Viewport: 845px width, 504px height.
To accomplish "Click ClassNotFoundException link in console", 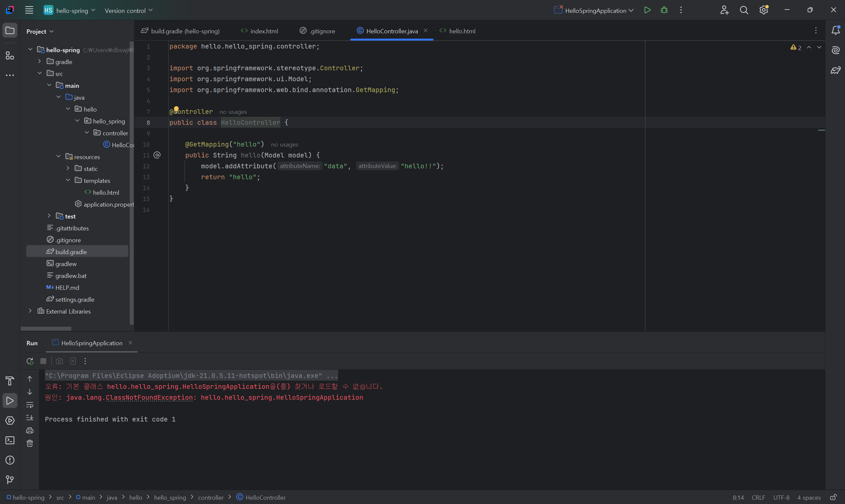I will click(149, 397).
